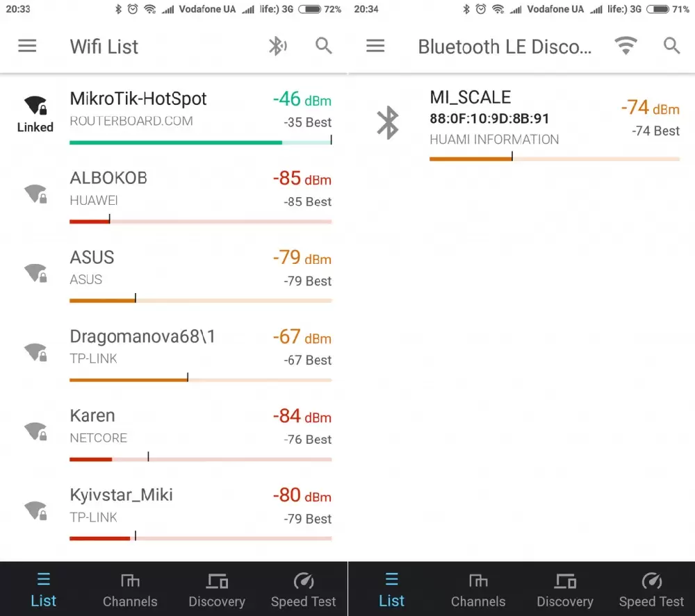The width and height of the screenshot is (695, 616).
Task: Tap HUAWEI vendor label under ALBOKOB
Action: [94, 201]
